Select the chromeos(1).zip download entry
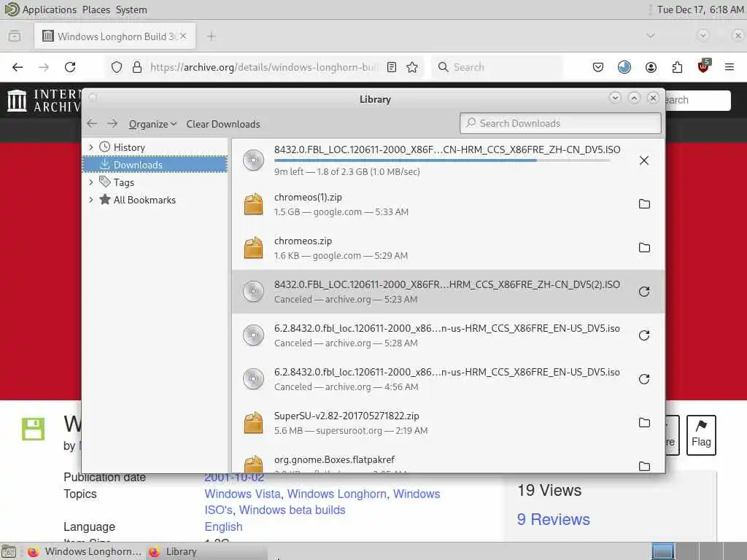 point(448,204)
